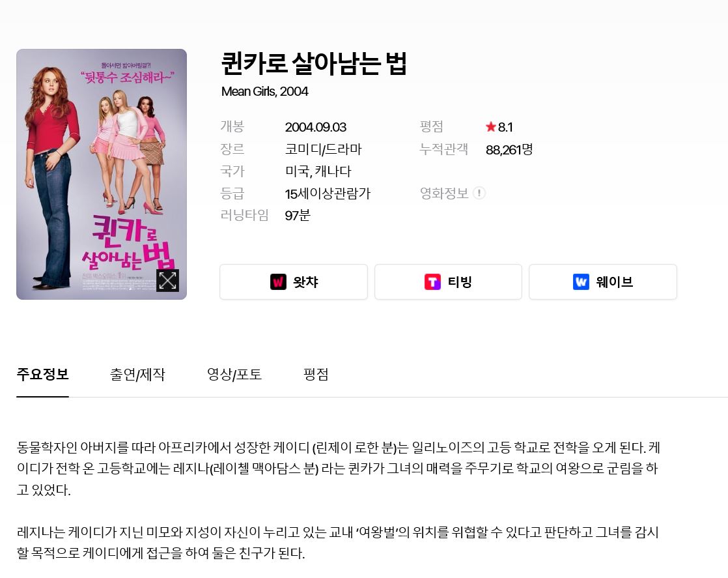Viewport: 728px width, 578px height.
Task: Click the 8.1 rating score
Action: coord(505,127)
